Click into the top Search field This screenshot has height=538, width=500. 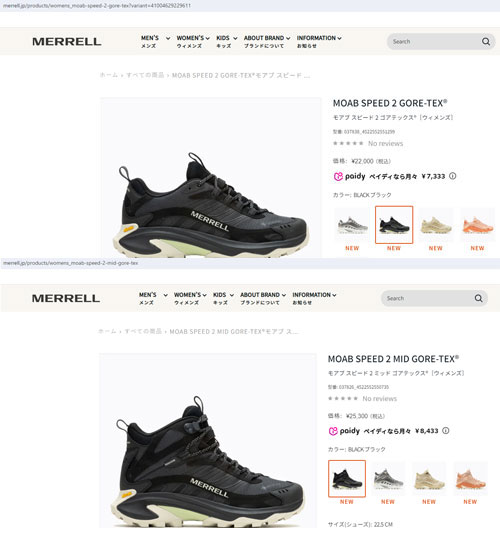(x=434, y=42)
